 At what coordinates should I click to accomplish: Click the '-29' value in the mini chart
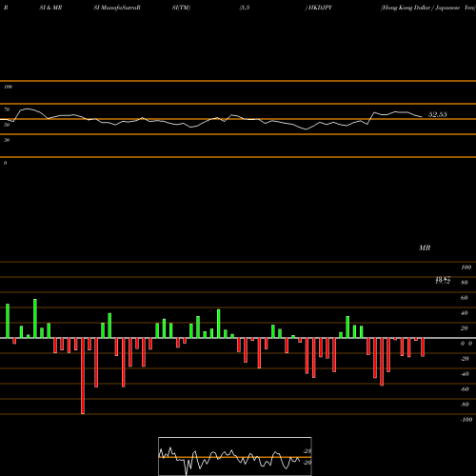[307, 463]
